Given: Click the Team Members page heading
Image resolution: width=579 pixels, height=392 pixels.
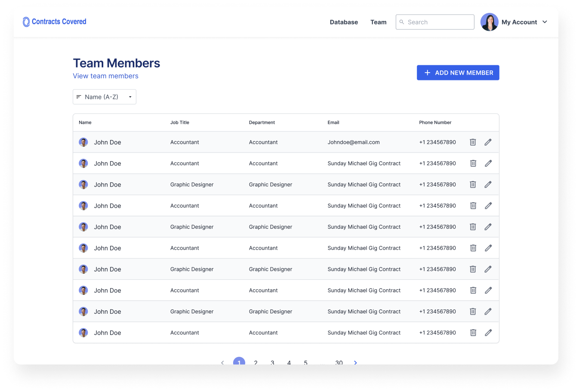Looking at the screenshot, I should click(x=117, y=63).
